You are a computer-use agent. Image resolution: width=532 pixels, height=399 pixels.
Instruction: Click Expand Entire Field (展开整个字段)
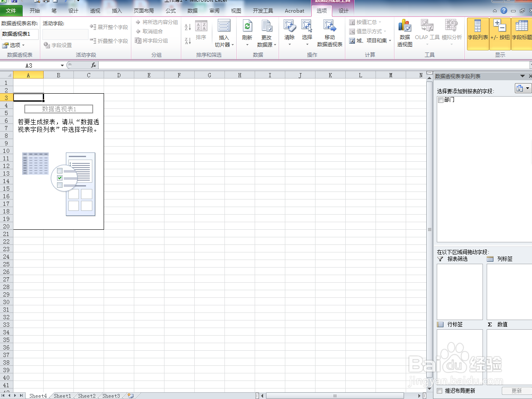(109, 27)
